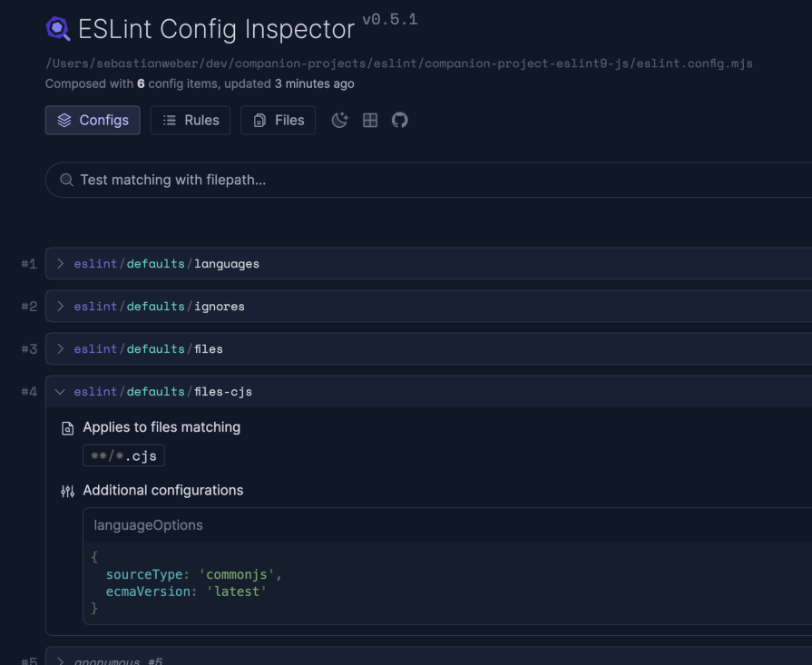Click the list icon beside Rules
This screenshot has width=812, height=665.
click(171, 120)
